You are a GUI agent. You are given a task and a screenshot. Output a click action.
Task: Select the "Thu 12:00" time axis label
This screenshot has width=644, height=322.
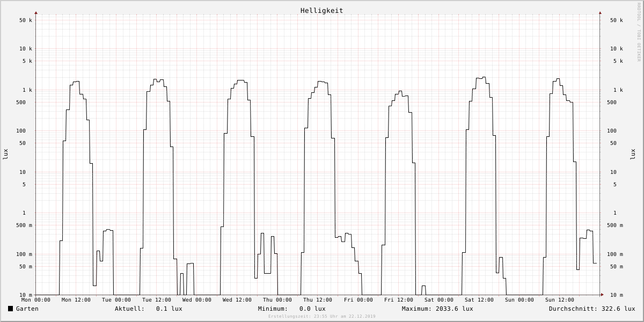318,300
